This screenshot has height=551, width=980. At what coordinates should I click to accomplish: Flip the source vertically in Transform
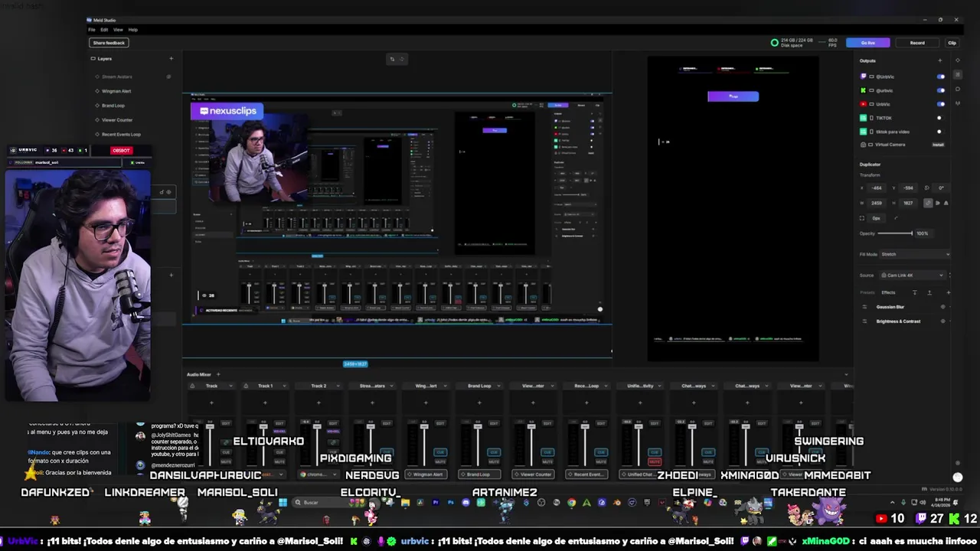pyautogui.click(x=946, y=203)
